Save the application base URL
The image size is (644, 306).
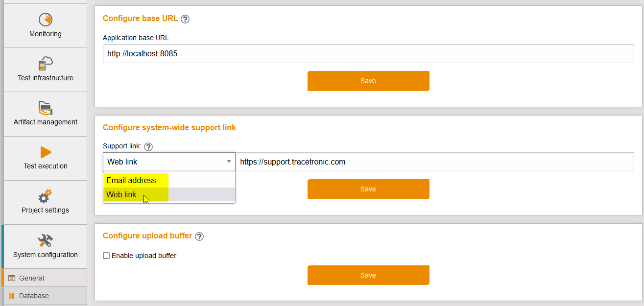[368, 80]
